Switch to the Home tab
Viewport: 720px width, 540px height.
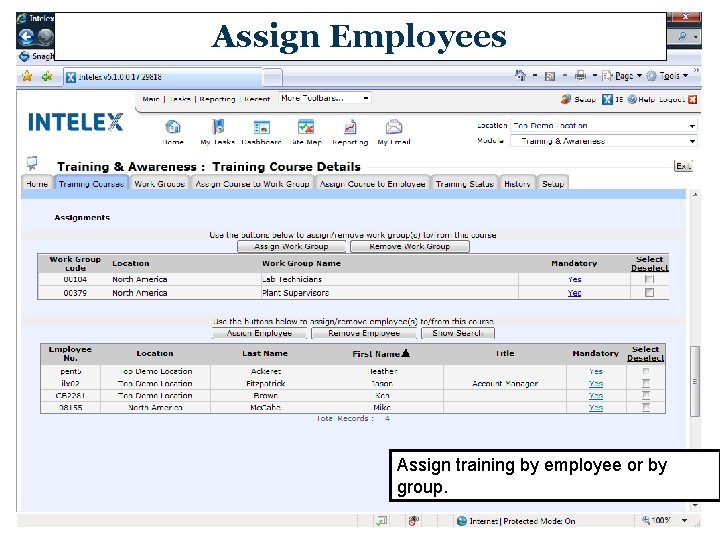click(37, 183)
